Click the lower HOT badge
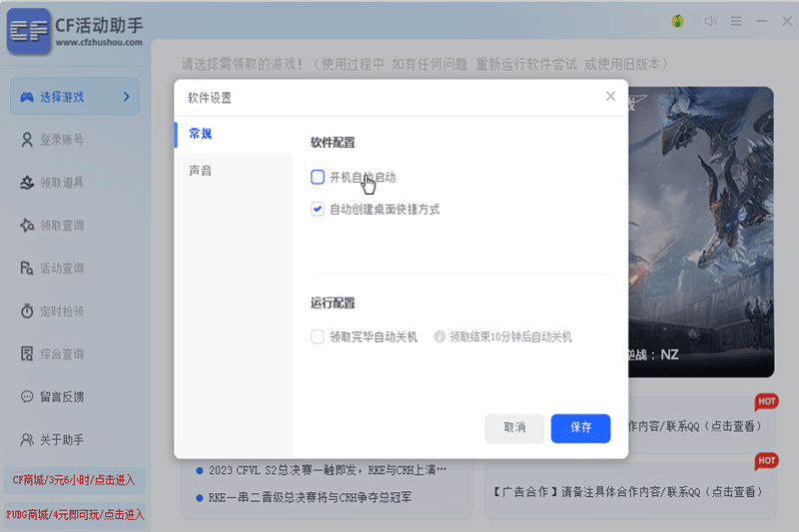 (766, 461)
